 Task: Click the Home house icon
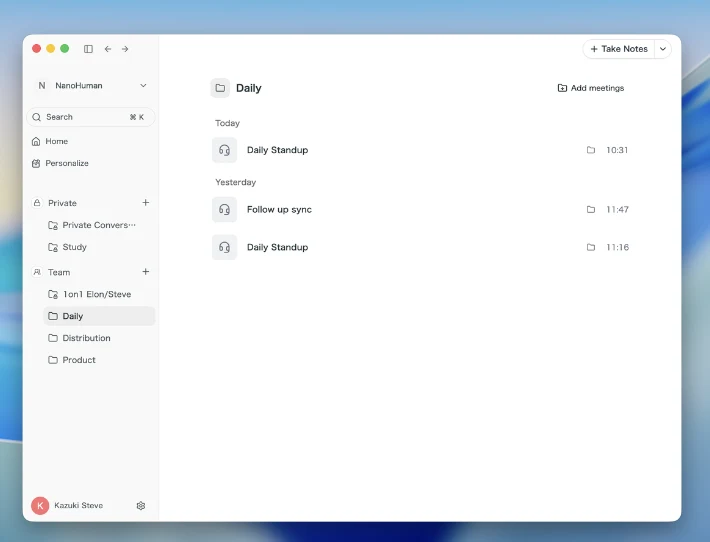pyautogui.click(x=36, y=141)
